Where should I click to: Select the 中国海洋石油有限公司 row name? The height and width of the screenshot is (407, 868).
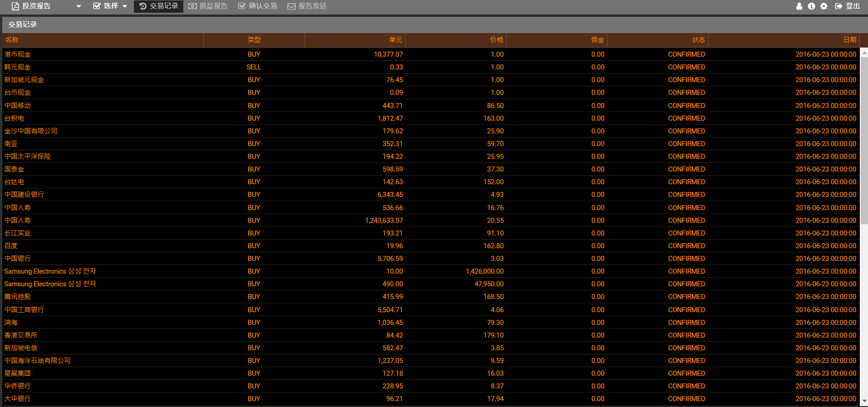pyautogui.click(x=38, y=361)
